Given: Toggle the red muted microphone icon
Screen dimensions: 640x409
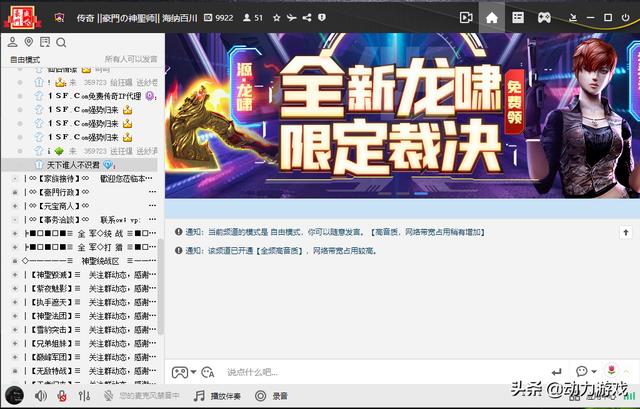Looking at the screenshot, I should point(62,396).
